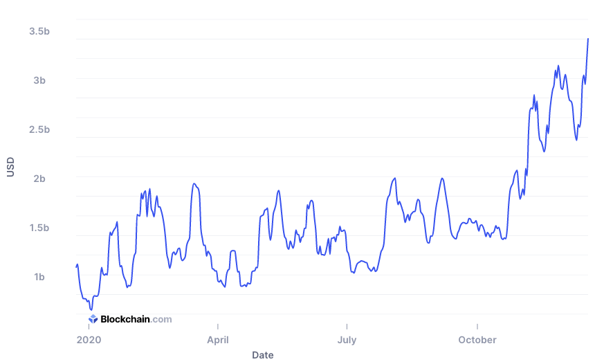Image resolution: width=595 pixels, height=364 pixels.
Task: Select the 2.5b y-axis label
Action: tap(39, 130)
